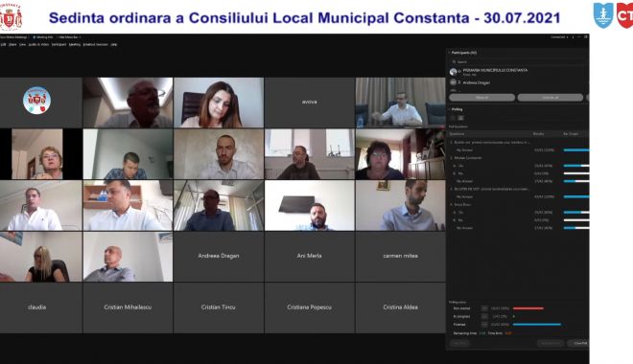Click the red Not started progress bar
Image resolution: width=633 pixels, height=364 pixels.
528,308
